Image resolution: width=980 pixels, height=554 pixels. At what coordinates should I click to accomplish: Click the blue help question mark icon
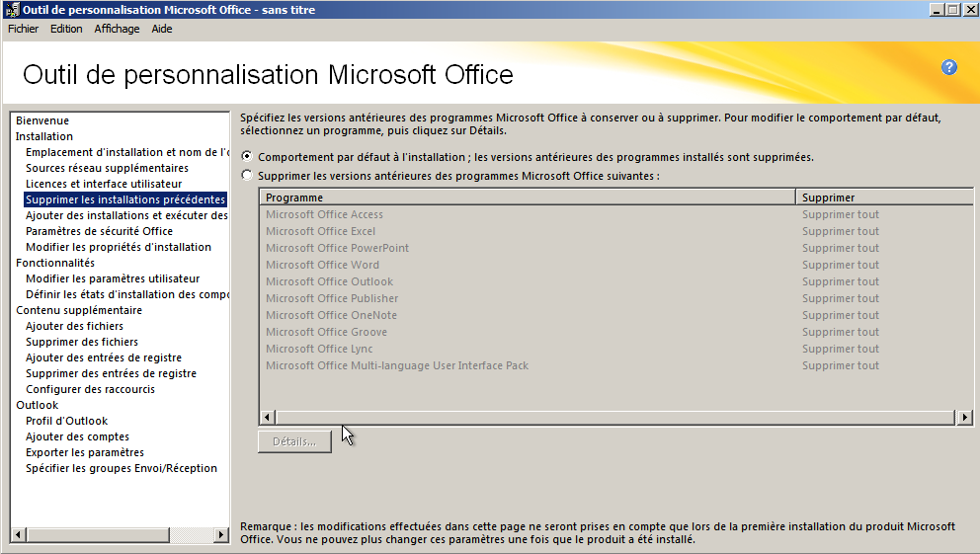tap(948, 67)
